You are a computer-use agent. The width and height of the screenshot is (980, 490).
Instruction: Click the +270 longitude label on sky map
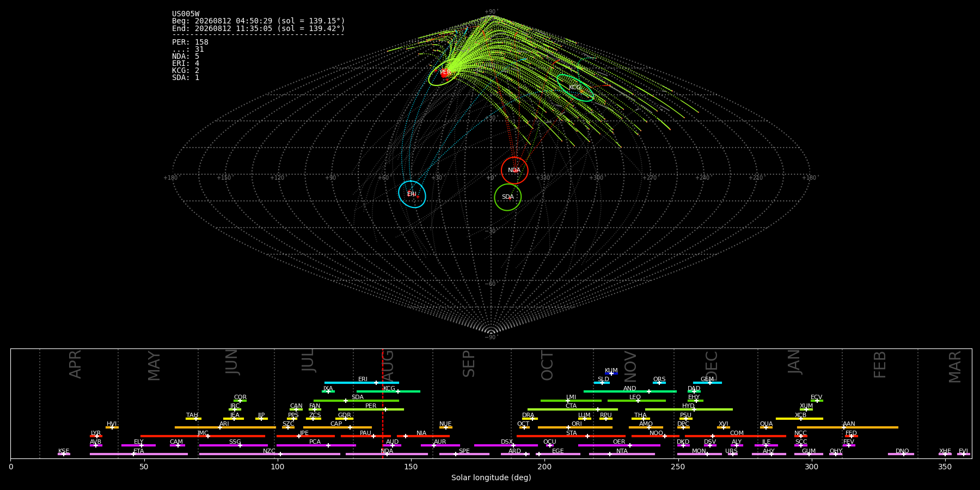pyautogui.click(x=649, y=177)
